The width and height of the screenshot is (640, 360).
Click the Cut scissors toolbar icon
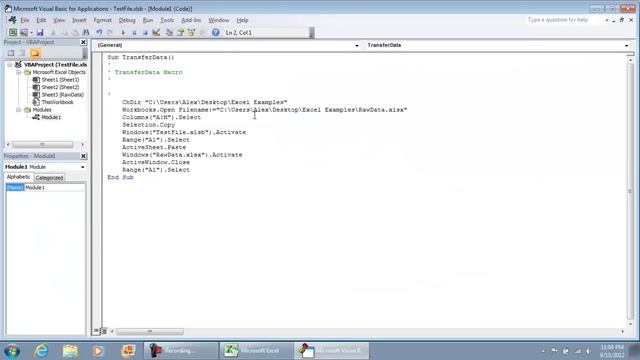coord(53,32)
